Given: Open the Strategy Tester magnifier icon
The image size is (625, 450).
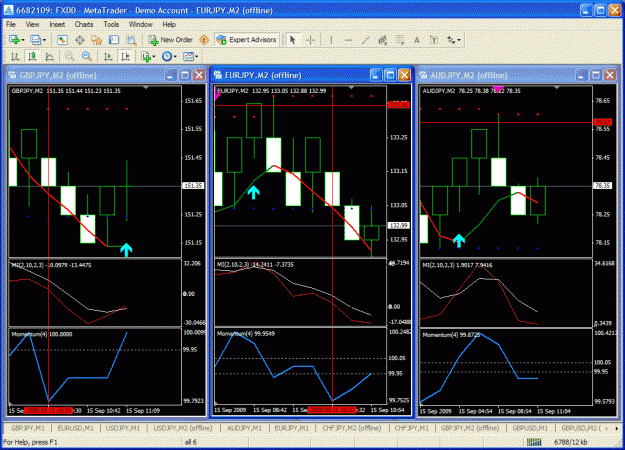Looking at the screenshot, I should (131, 40).
